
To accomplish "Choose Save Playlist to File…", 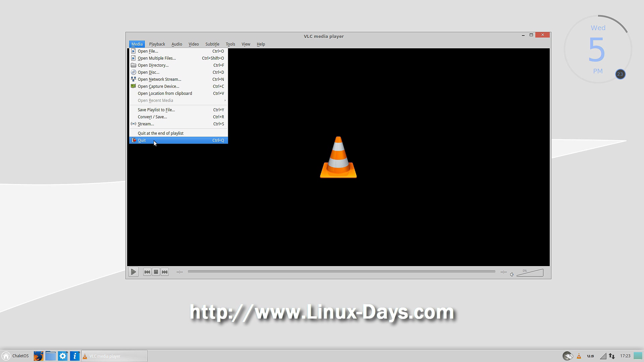I will (178, 110).
